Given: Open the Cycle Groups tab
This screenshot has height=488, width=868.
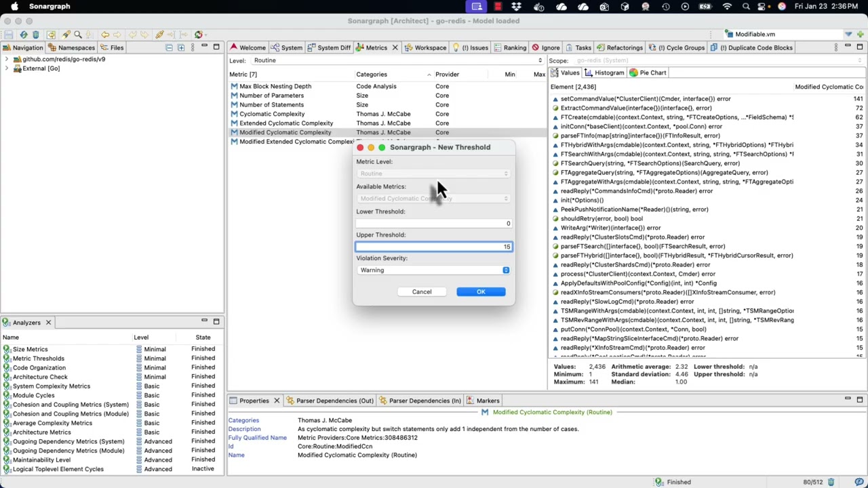Looking at the screenshot, I should (677, 47).
